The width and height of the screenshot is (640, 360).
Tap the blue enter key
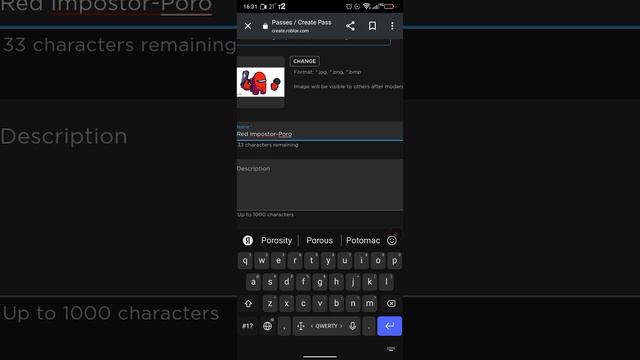click(389, 326)
